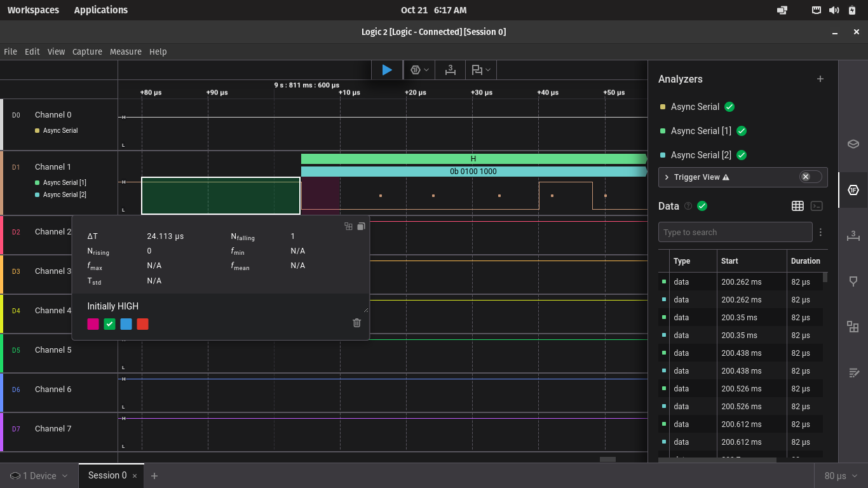
Task: Copy measurement values using copy icon
Action: click(361, 226)
